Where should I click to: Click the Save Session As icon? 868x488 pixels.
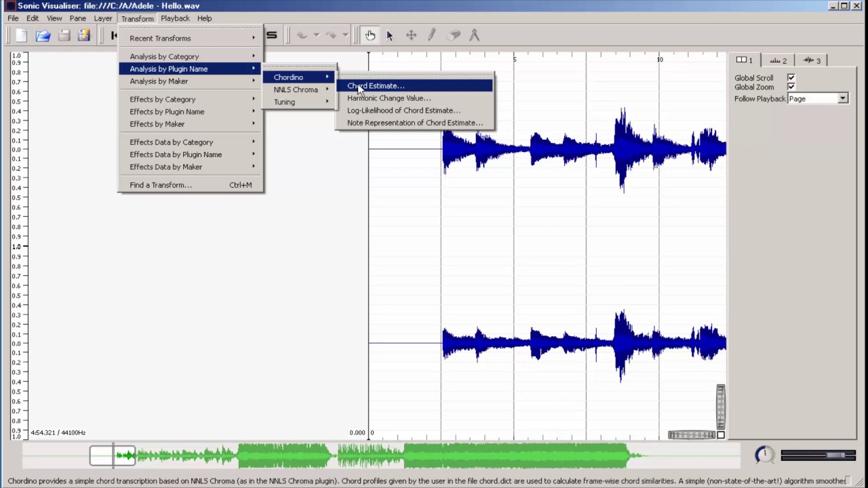(83, 35)
